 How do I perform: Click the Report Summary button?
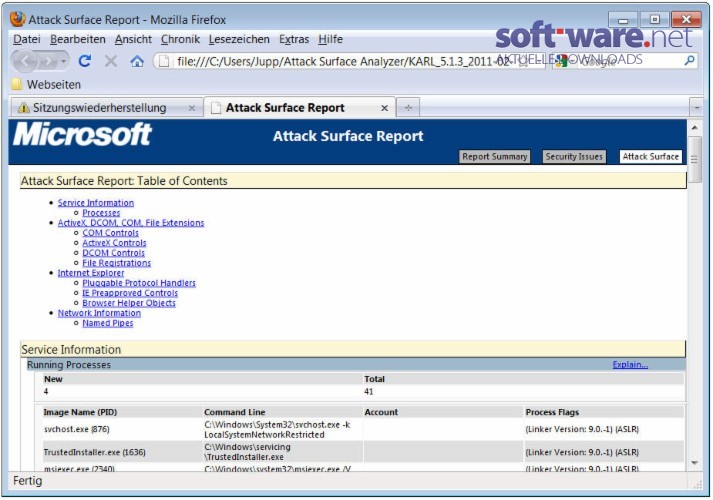tap(494, 156)
